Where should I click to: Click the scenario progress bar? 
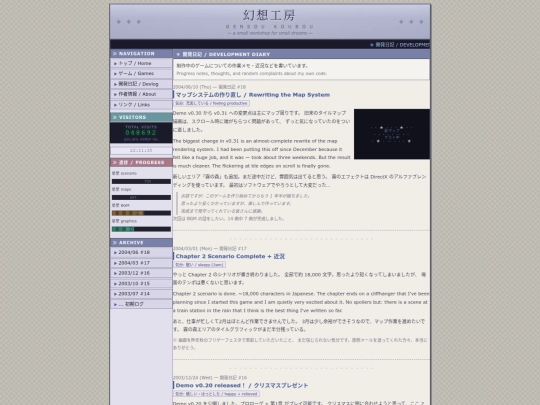141,181
